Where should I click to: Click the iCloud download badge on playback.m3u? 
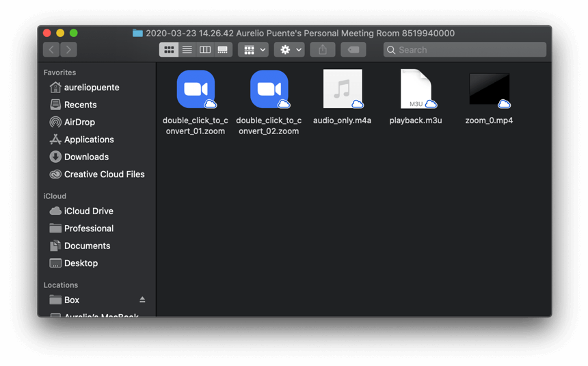(x=431, y=103)
